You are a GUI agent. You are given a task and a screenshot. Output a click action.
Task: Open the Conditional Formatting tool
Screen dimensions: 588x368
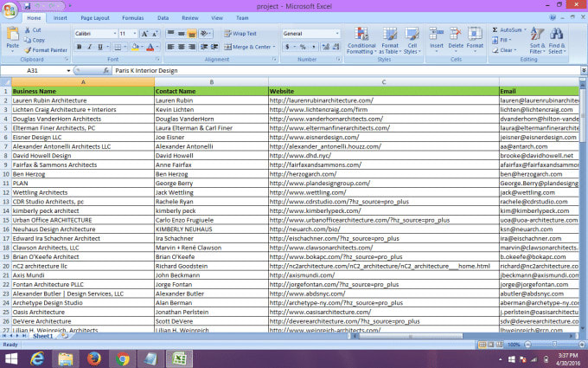click(361, 41)
